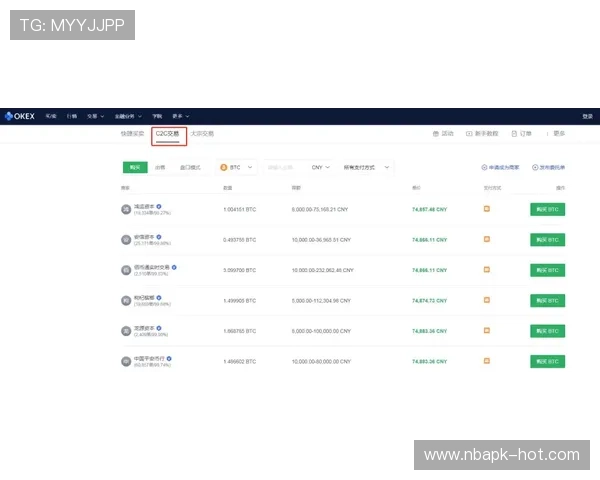
Task: Click the blue verified badge in the 1.004151 BTC row
Action: 159,206
